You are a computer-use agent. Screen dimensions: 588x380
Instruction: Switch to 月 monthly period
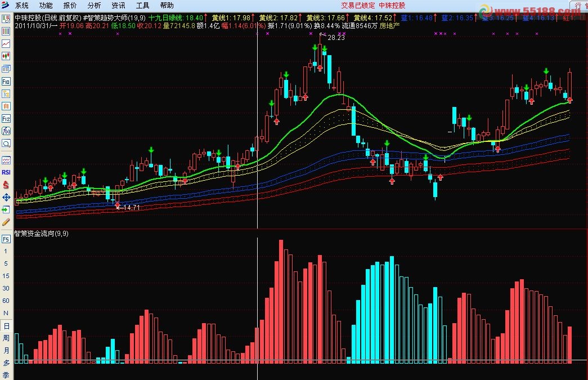click(6, 350)
